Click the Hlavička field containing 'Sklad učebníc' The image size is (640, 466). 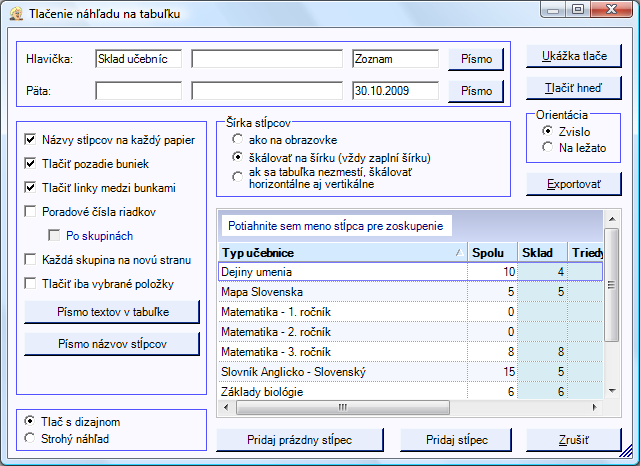click(x=138, y=59)
